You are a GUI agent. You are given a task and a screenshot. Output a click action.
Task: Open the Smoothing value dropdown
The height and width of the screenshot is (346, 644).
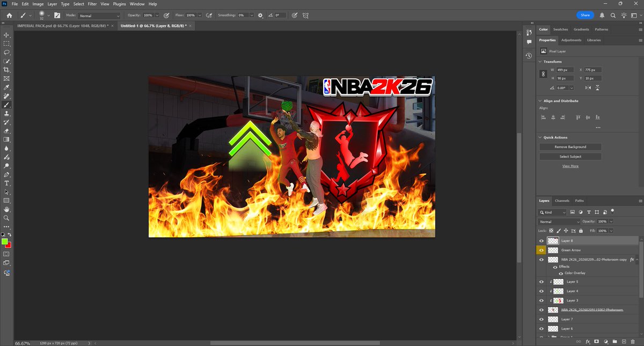[x=251, y=16]
